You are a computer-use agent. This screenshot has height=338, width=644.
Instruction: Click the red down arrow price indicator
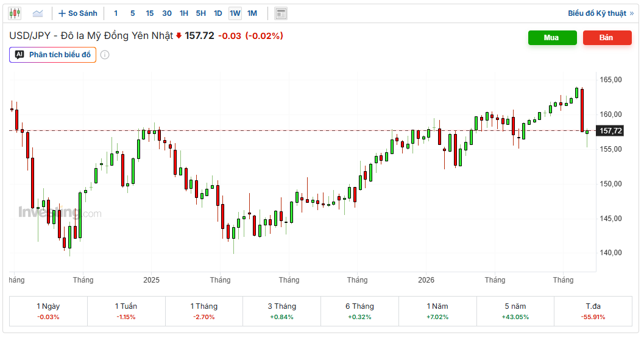[179, 36]
